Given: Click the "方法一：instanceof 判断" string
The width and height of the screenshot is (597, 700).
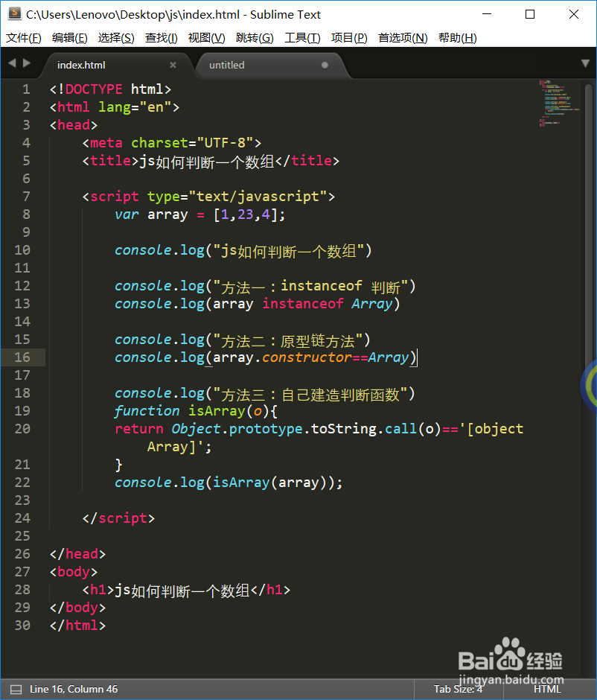Looking at the screenshot, I should click(310, 286).
